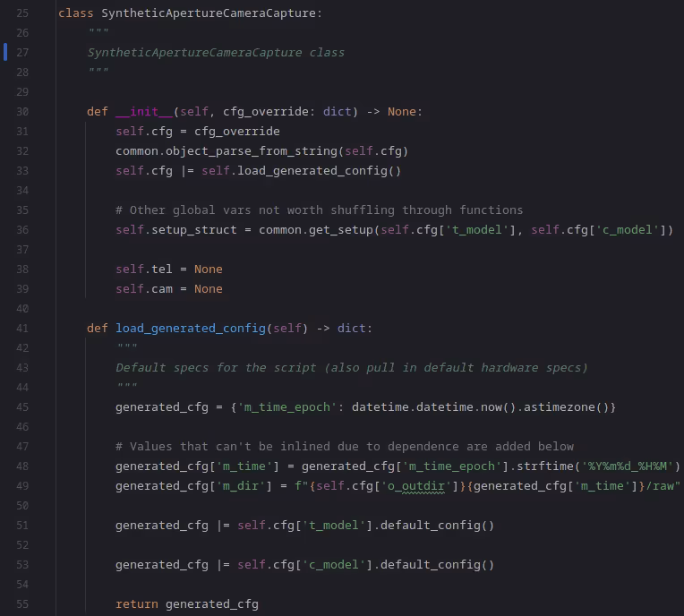Viewport: 684px width, 616px height.
Task: Click 'datetime.datetime.now().astimezone()' expression
Action: (x=480, y=407)
